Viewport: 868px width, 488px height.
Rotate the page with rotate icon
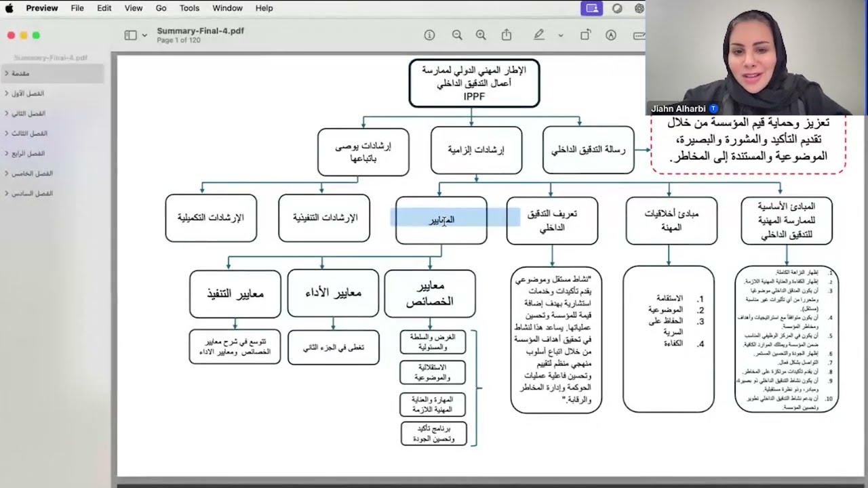(x=585, y=35)
